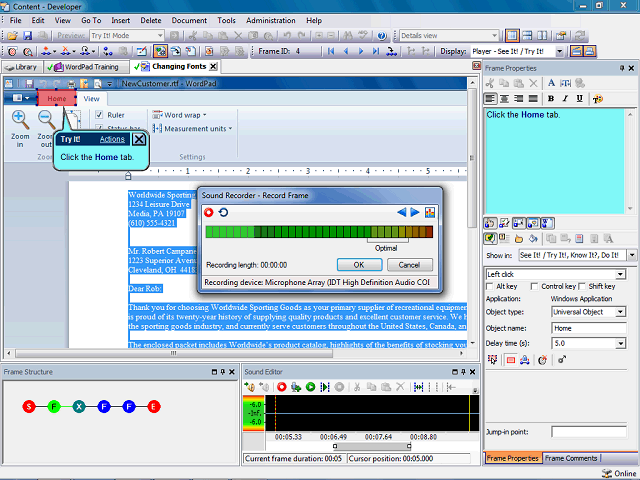
Task: Open the Details view dropdown
Action: (x=495, y=36)
